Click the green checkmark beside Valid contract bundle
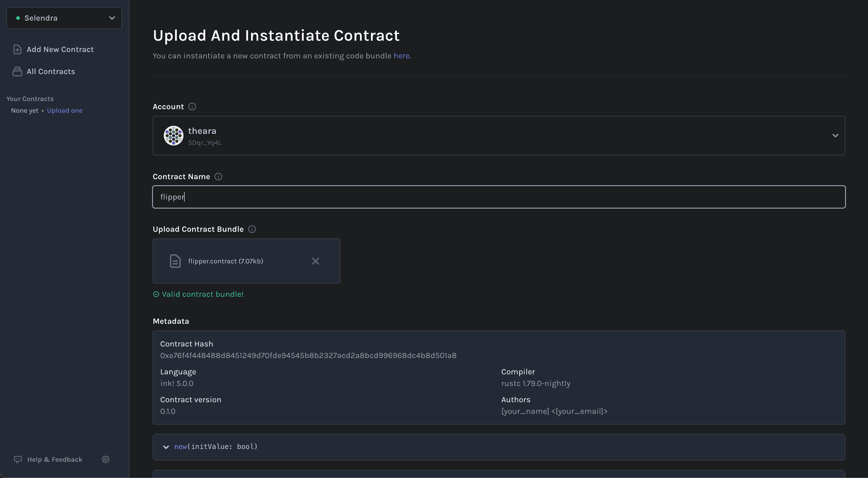Screen dimensions: 868x478 (156, 294)
